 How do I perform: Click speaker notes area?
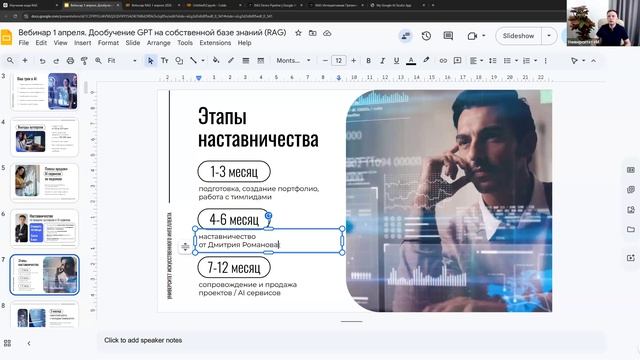[x=351, y=340]
